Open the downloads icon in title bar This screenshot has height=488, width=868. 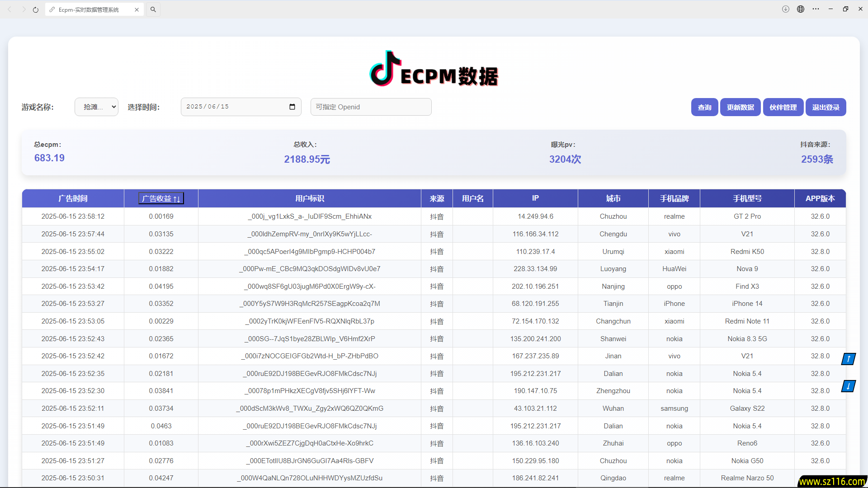tap(786, 9)
